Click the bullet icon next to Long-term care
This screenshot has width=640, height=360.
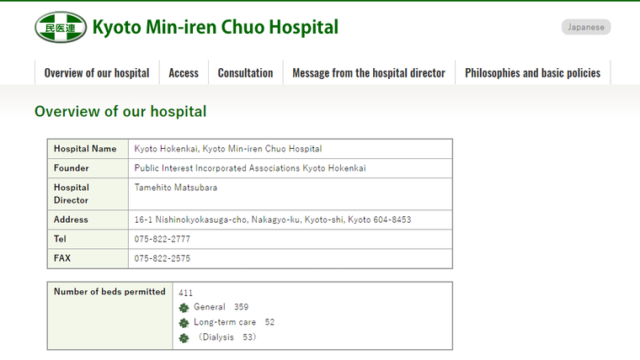pos(184,323)
